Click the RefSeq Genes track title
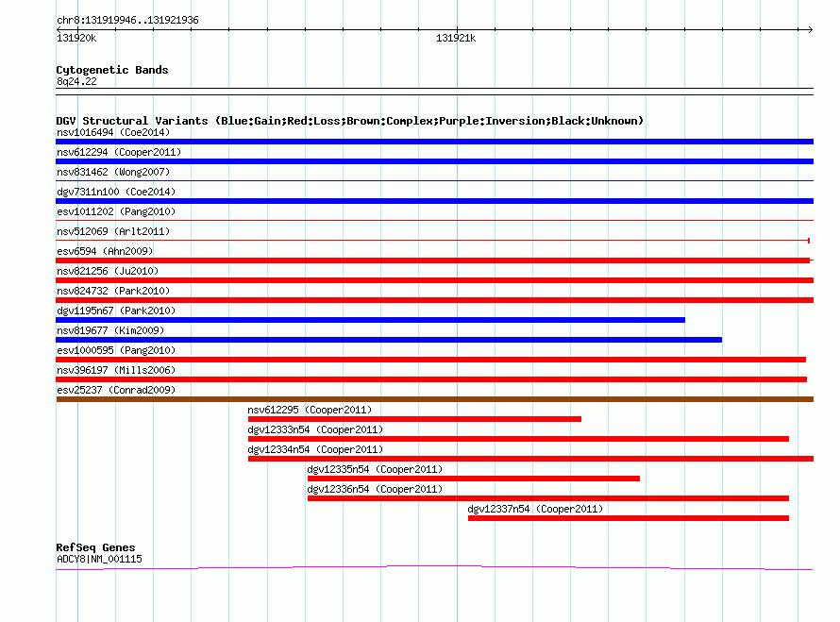The height and width of the screenshot is (622, 840). coord(95,547)
